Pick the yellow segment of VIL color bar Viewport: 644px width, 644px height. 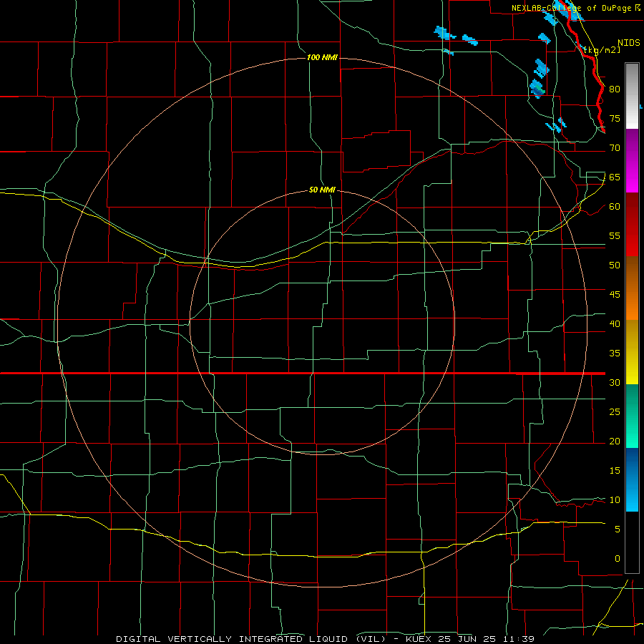[x=632, y=352]
